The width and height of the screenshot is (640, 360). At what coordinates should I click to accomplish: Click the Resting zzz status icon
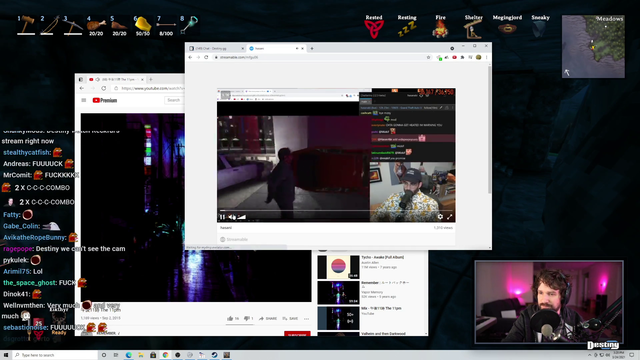pos(407,29)
